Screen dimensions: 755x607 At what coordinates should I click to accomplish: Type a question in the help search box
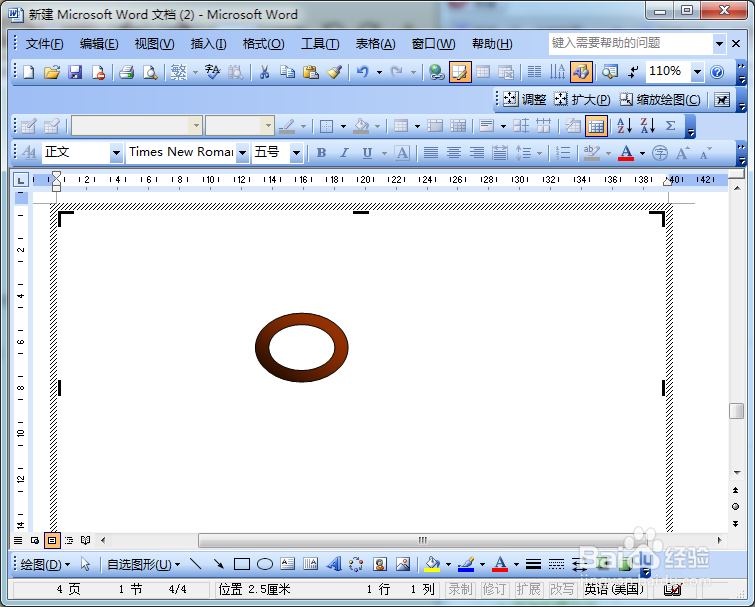631,43
